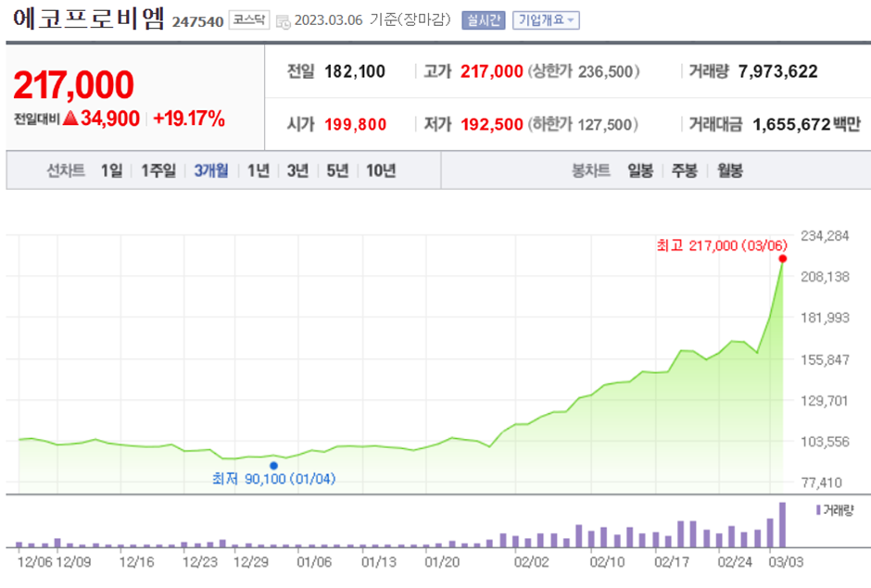
Task: Click the 봉차트 label
Action: click(591, 170)
